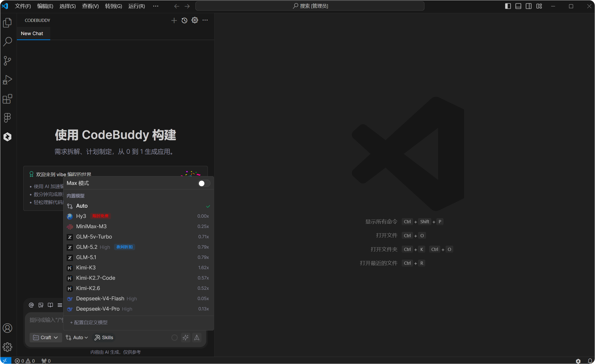Open the Figma extension in activity bar
This screenshot has width=595, height=364.
point(7,118)
